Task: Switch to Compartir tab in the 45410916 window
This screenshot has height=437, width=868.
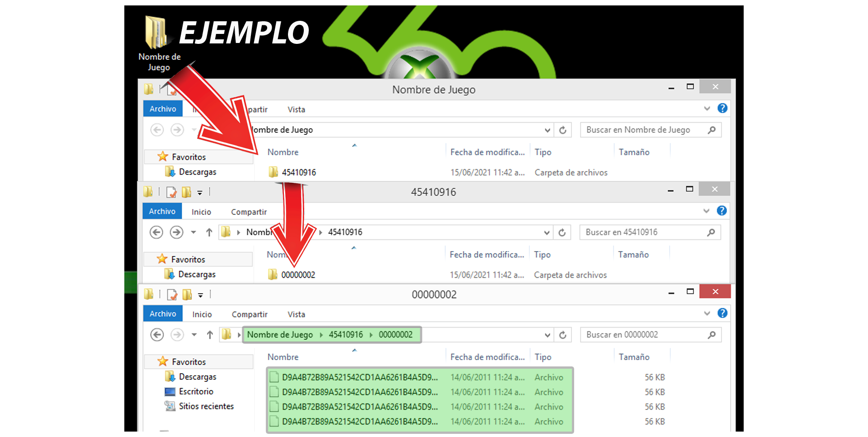Action: [249, 212]
